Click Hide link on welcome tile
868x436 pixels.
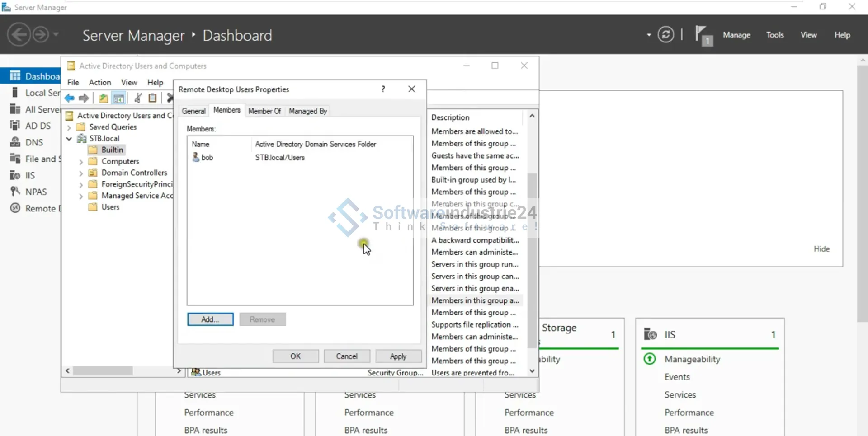pos(821,249)
